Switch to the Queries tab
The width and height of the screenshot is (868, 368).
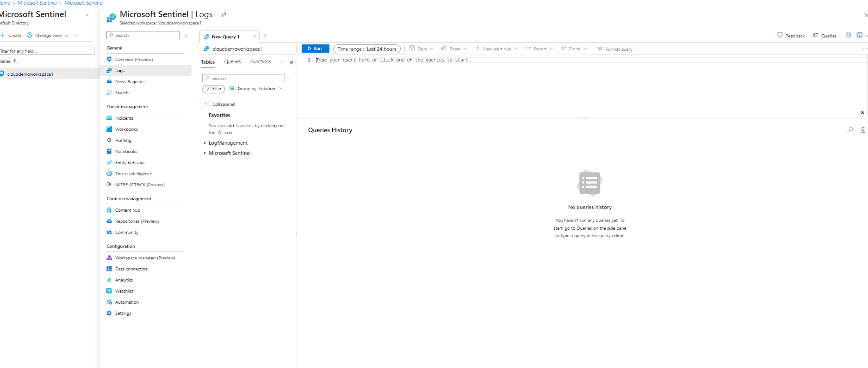(x=232, y=61)
